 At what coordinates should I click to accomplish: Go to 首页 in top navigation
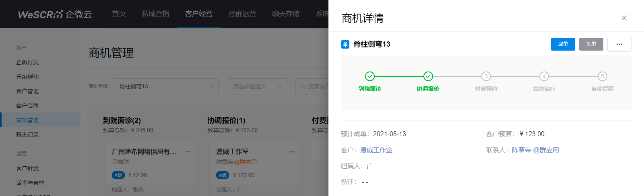coord(119,14)
